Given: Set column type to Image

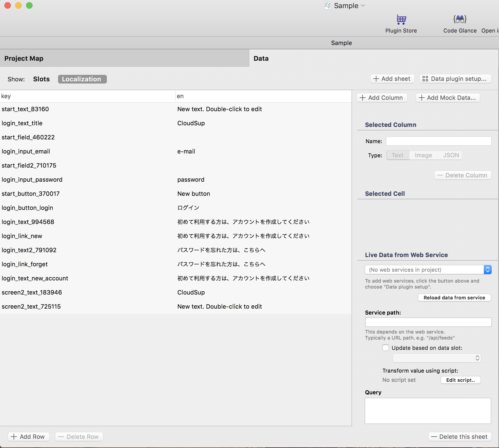Looking at the screenshot, I should pyautogui.click(x=423, y=155).
